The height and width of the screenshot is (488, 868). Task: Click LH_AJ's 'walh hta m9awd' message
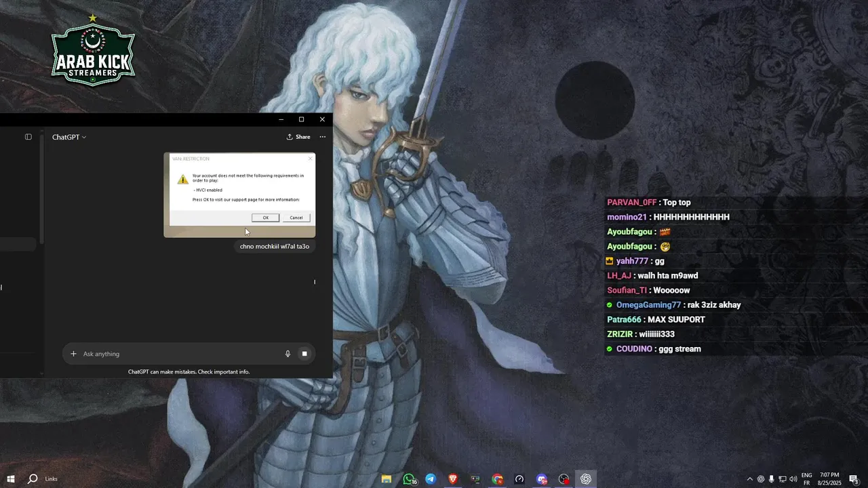tap(652, 276)
